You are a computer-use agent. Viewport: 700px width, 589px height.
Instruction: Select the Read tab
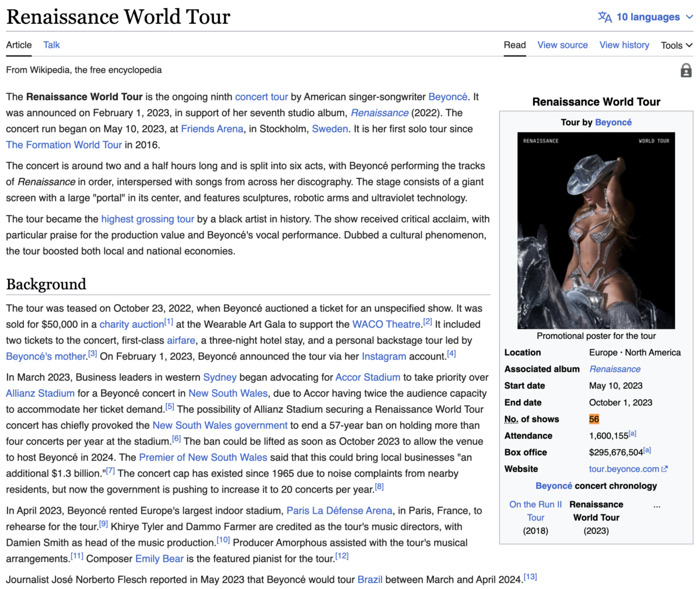point(514,45)
